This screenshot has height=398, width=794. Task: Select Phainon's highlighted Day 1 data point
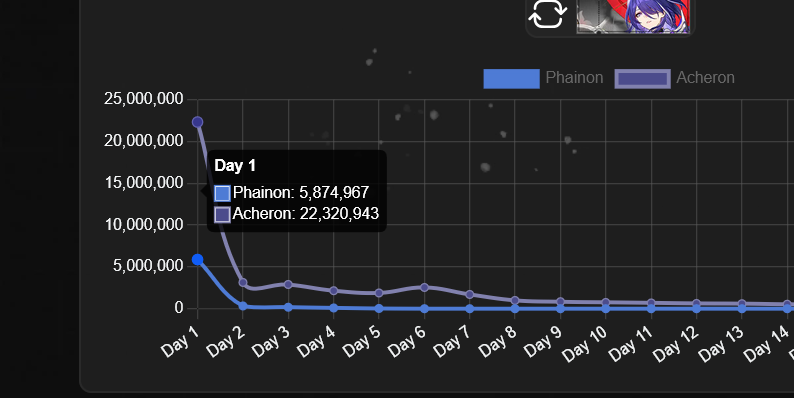[197, 260]
